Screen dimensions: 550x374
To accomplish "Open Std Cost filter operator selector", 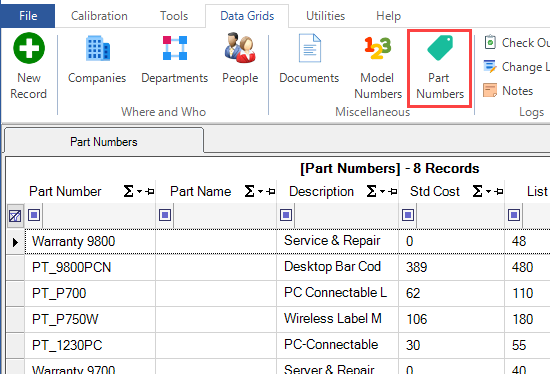I will tap(408, 215).
